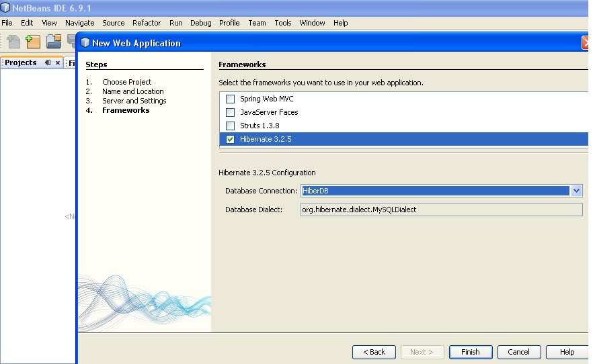Open the Navigate menu
Screen dimensions: 595x364
click(x=80, y=23)
